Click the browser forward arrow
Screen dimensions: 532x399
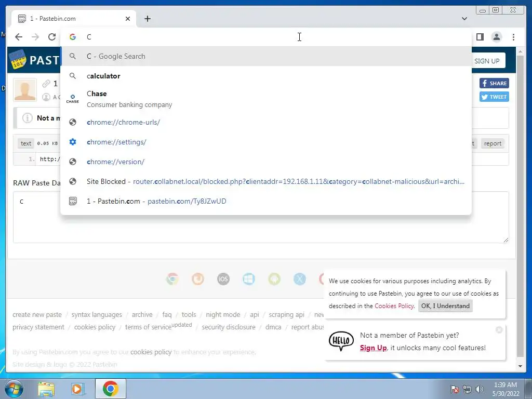[35, 37]
